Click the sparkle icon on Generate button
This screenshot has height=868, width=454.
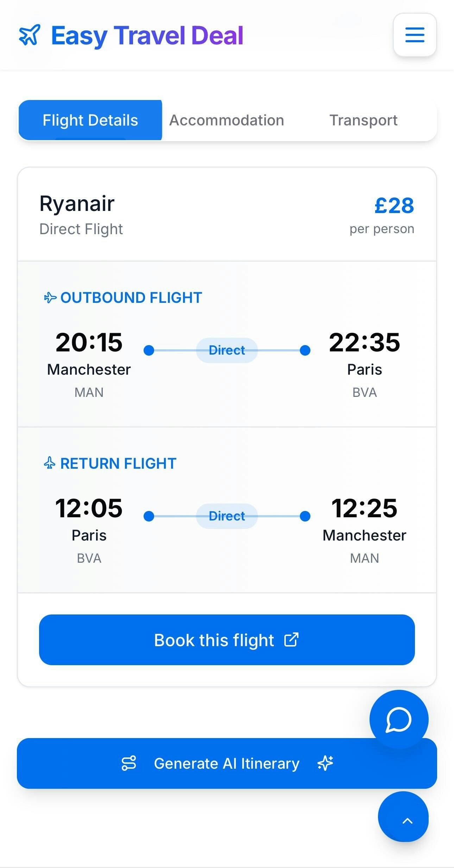pyautogui.click(x=325, y=763)
